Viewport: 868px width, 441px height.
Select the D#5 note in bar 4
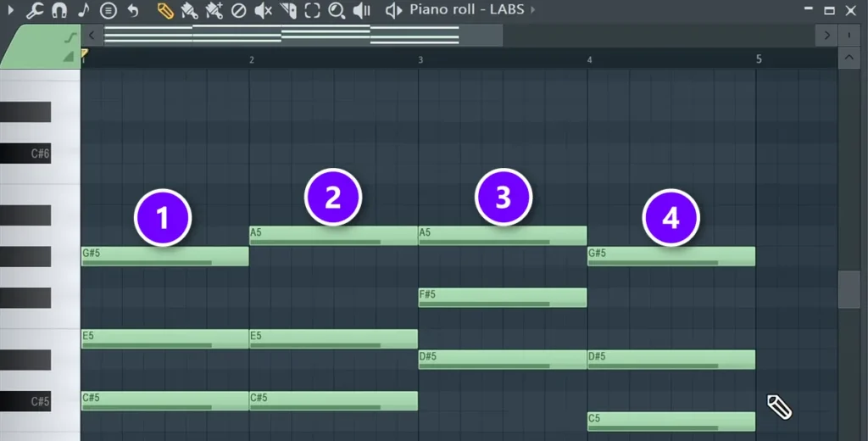pos(671,360)
